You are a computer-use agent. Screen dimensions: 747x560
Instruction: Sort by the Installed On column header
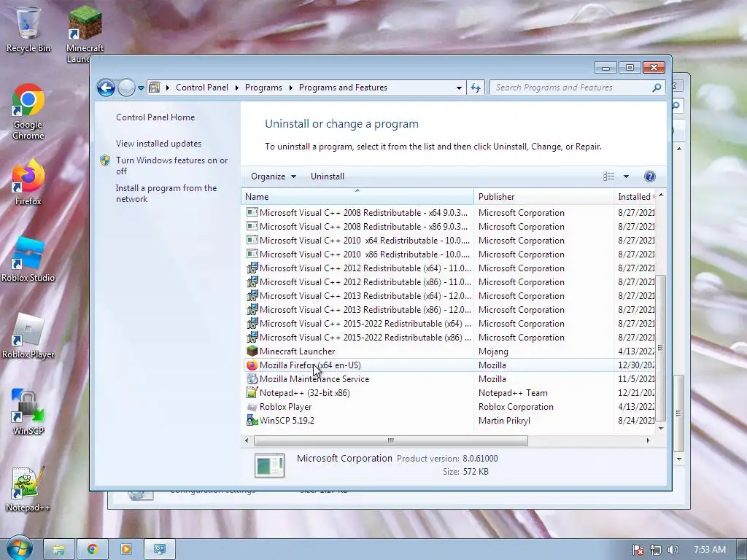pyautogui.click(x=635, y=197)
